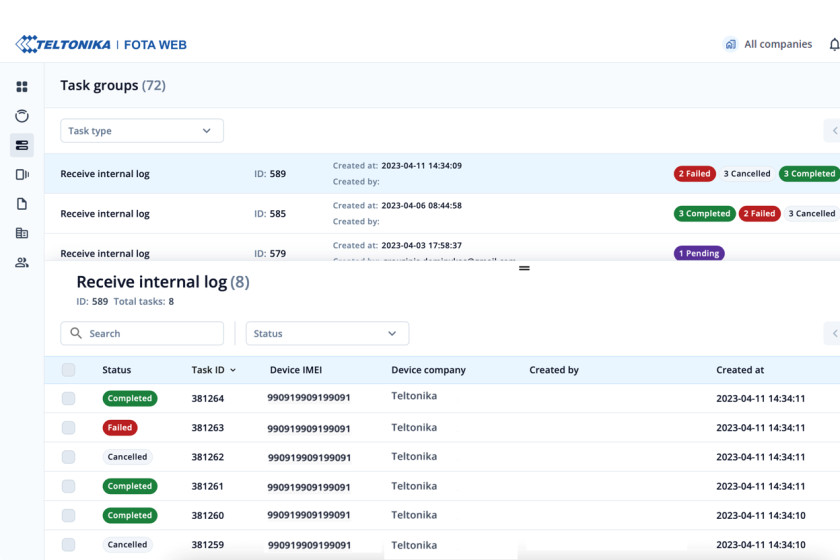840x560 pixels.
Task: Click created time of task 381260
Action: click(761, 516)
